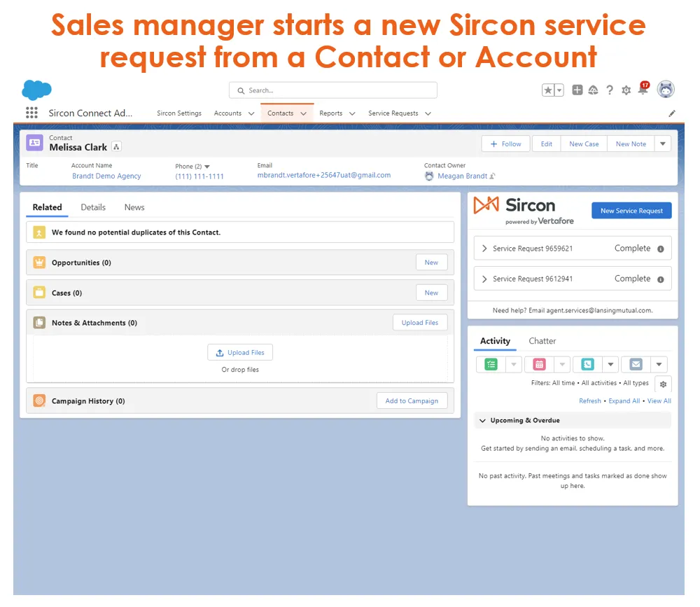700x607 pixels.
Task: Click the new event calendar icon
Action: point(539,365)
